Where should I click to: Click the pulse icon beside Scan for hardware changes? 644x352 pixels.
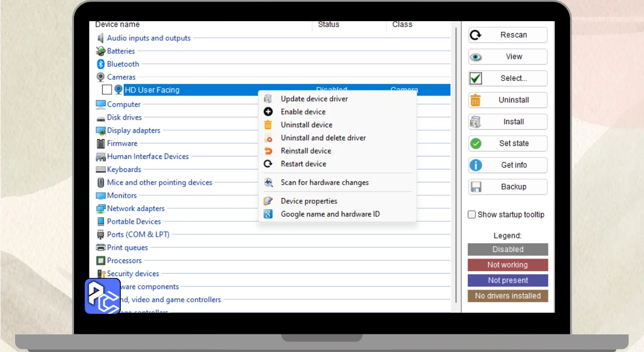268,183
